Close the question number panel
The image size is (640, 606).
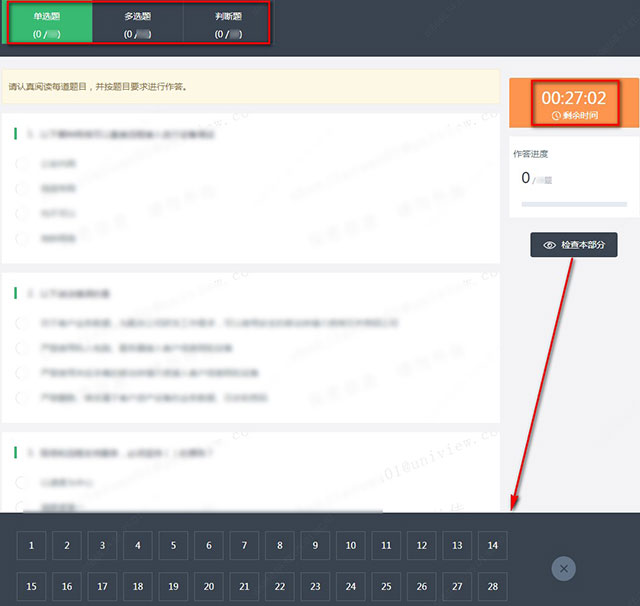pyautogui.click(x=564, y=568)
